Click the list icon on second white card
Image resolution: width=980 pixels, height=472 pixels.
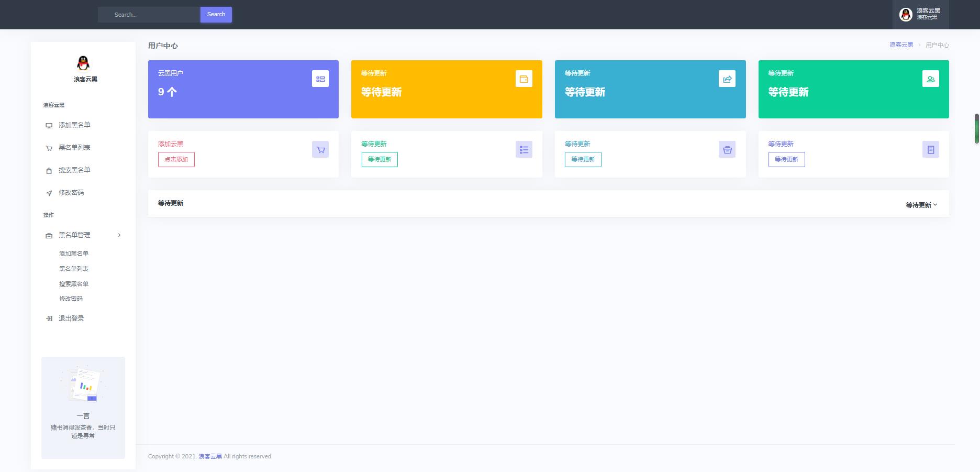[524, 150]
